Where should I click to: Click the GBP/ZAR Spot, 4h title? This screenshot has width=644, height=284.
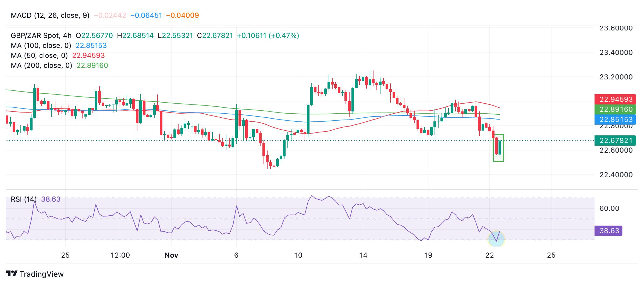point(41,36)
